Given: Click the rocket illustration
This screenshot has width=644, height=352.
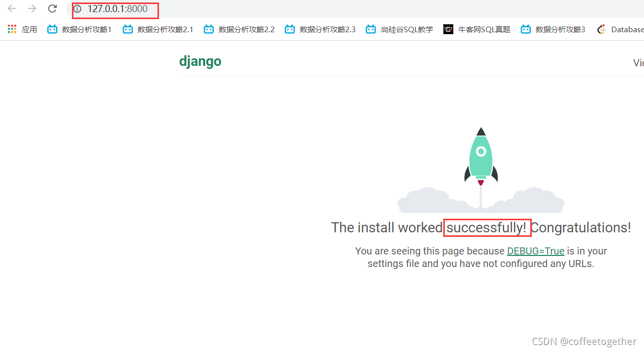Looking at the screenshot, I should point(481,169).
